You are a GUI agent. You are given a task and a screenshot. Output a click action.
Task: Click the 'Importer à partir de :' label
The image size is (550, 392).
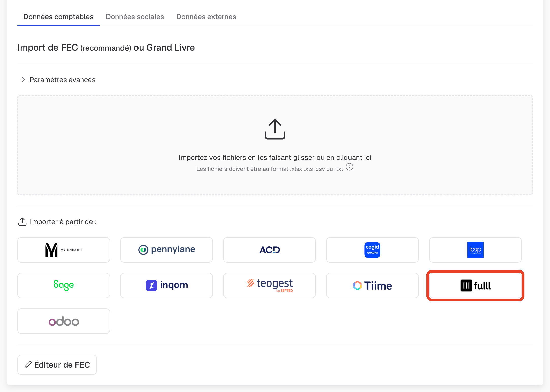coord(63,222)
